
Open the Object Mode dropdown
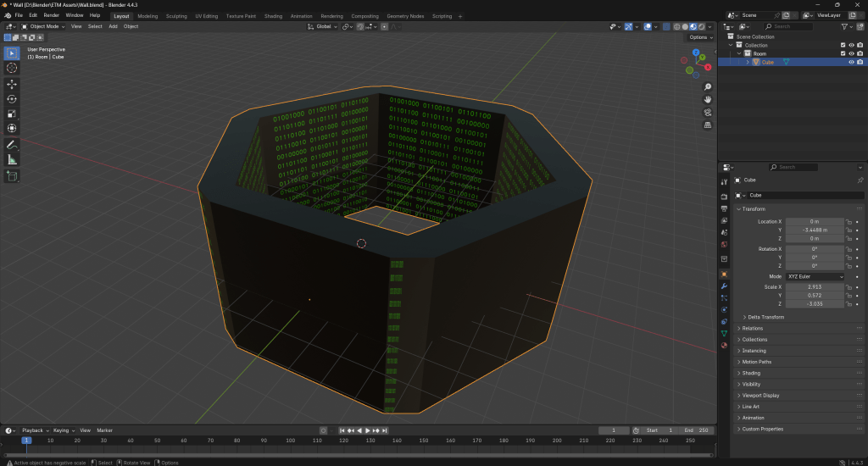42,26
